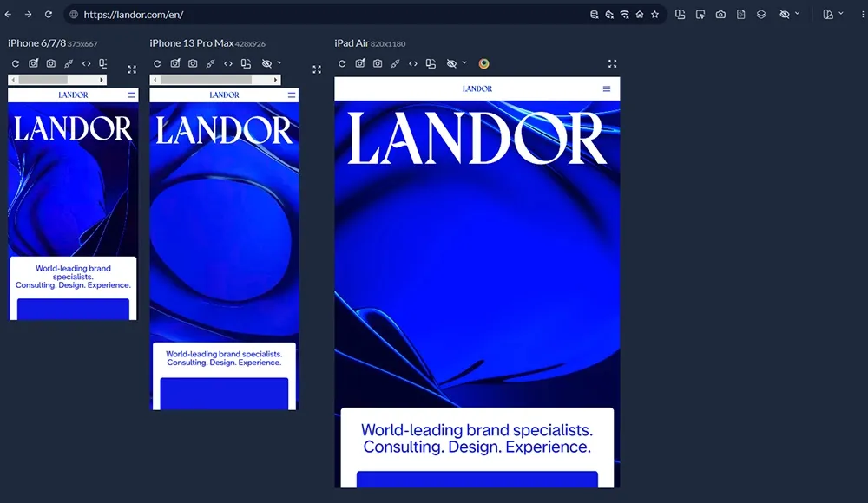Screen dimensions: 868x503
Task: Open the three-dot main menu
Action: pos(863,15)
